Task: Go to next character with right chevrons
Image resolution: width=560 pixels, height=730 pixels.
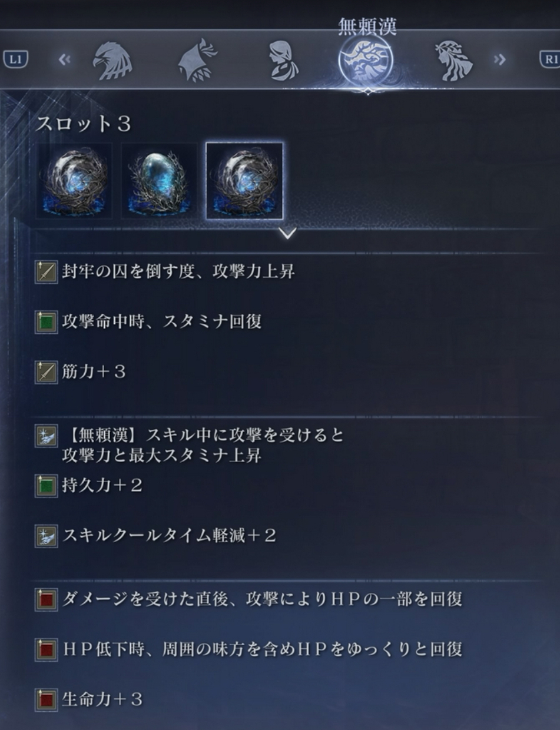Action: (x=499, y=59)
